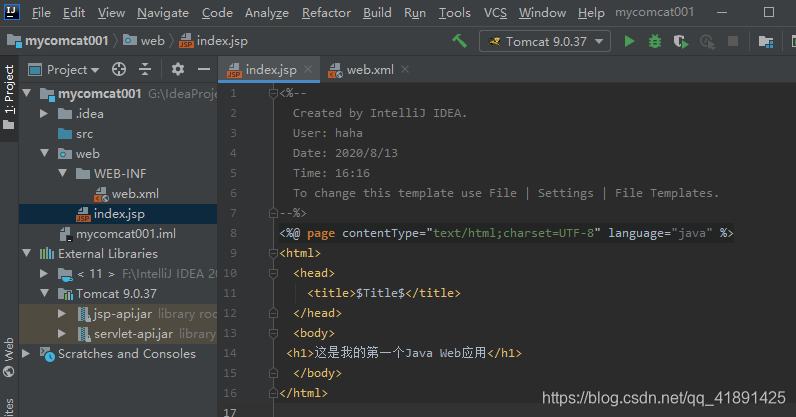Expand the .idea folder
Image resolution: width=796 pixels, height=417 pixels.
tap(44, 114)
